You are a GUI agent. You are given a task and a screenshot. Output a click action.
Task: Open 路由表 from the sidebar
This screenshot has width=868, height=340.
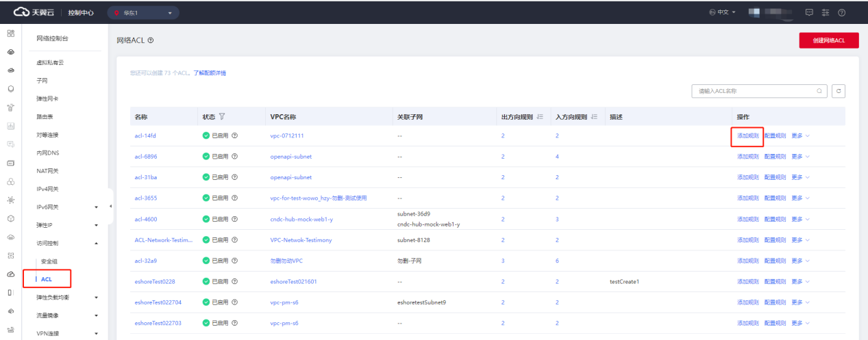pyautogui.click(x=46, y=117)
